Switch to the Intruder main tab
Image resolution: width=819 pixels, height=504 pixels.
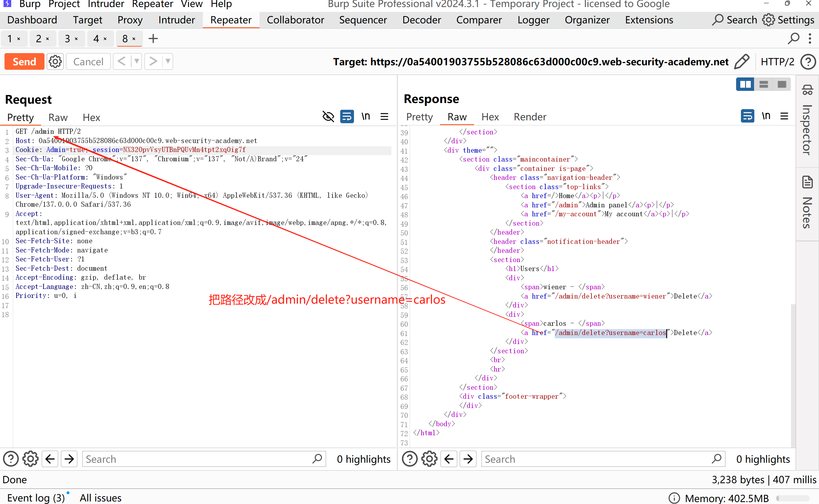(176, 20)
